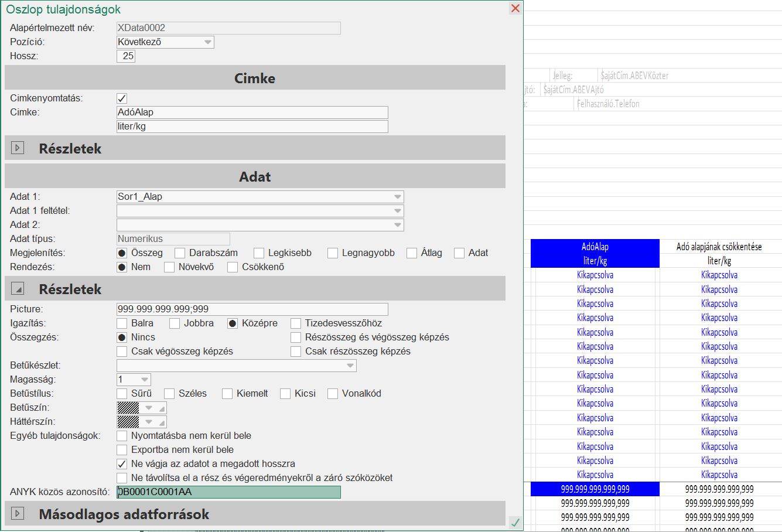Check Exportba nem kerül bele
Image resolution: width=782 pixels, height=532 pixels.
tap(122, 450)
